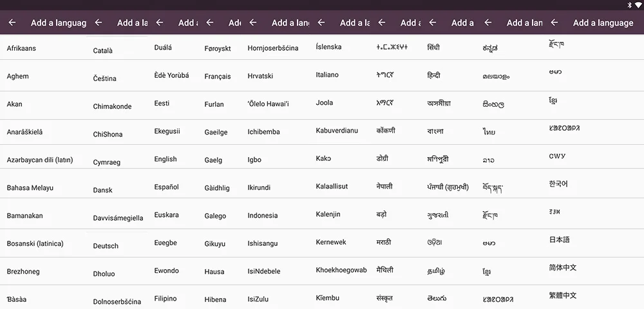Choose 한국어 from the language list
Viewport: 644px width, 309px height.
coord(558,184)
